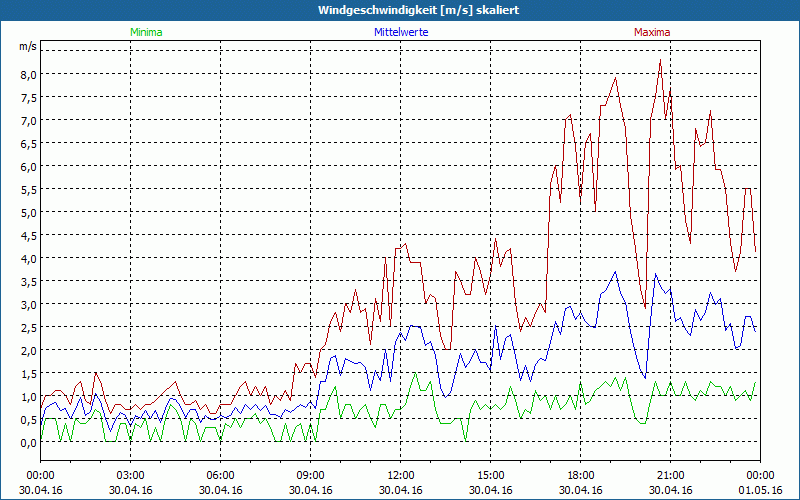This screenshot has height=500, width=800.
Task: Click the 01.05.16 date label
Action: coord(760,490)
